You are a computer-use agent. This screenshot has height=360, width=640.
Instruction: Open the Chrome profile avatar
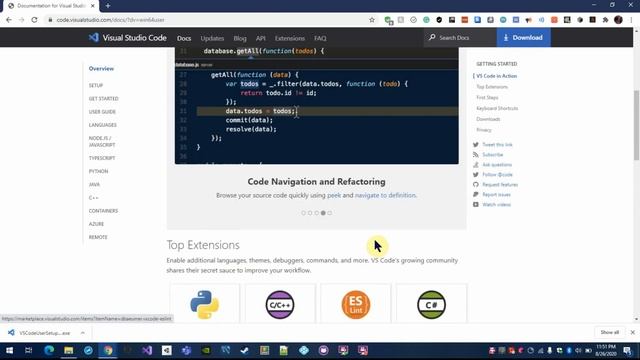coord(618,20)
